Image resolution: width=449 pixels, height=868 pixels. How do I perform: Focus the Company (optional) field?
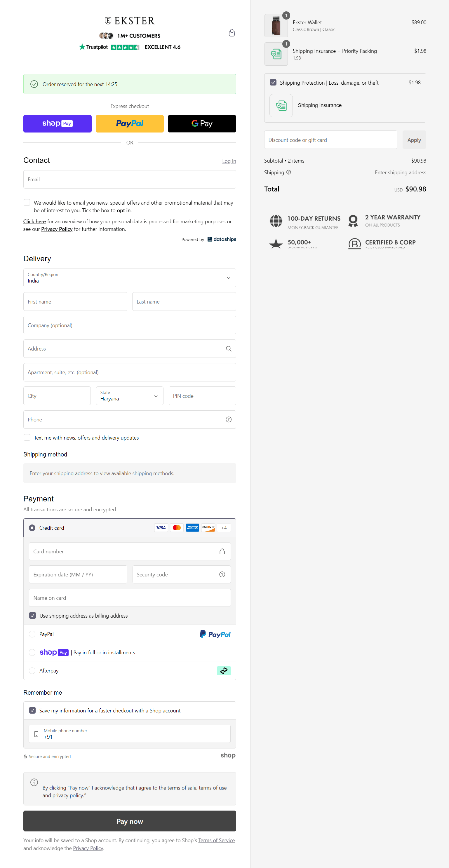129,325
